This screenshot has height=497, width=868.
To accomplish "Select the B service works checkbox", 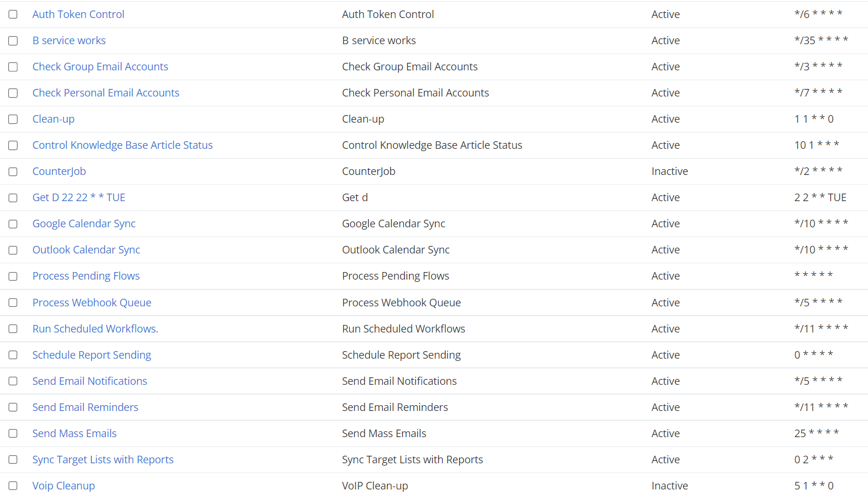I will coord(13,41).
